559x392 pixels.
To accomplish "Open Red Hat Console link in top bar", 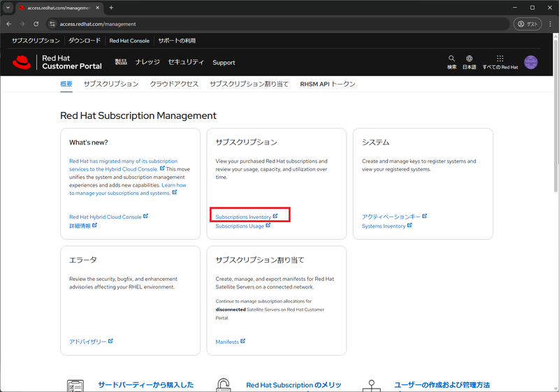I will click(x=129, y=41).
